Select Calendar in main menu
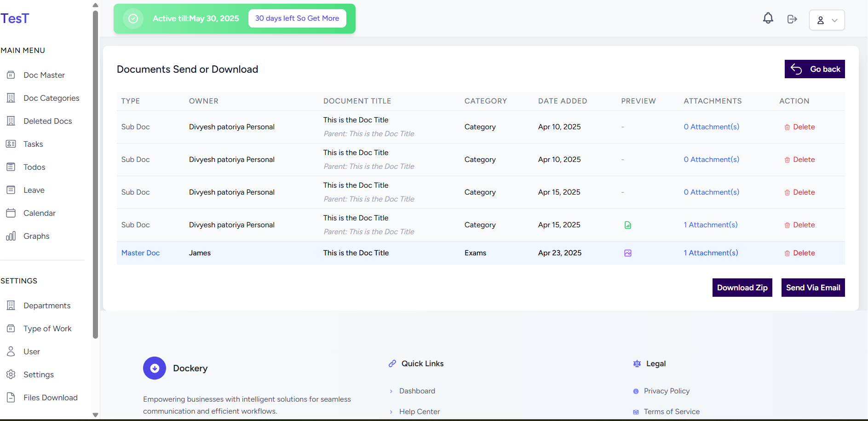This screenshot has height=421, width=868. pos(40,213)
